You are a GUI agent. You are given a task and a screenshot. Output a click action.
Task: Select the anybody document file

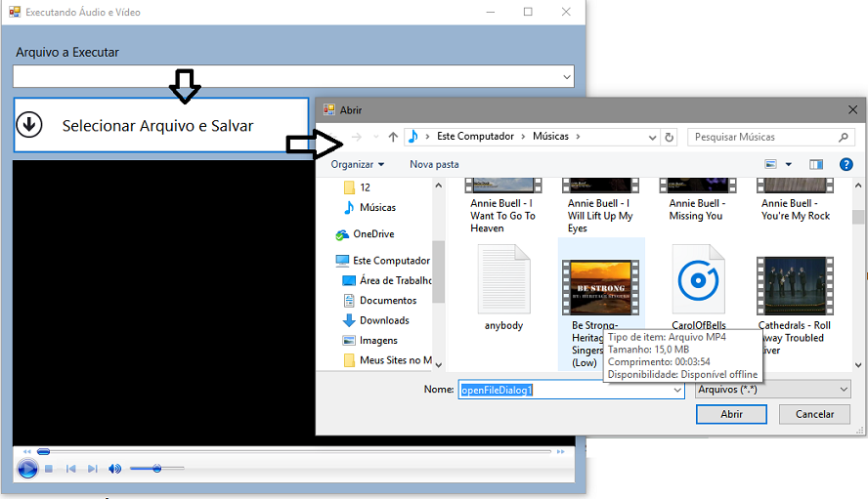click(503, 289)
